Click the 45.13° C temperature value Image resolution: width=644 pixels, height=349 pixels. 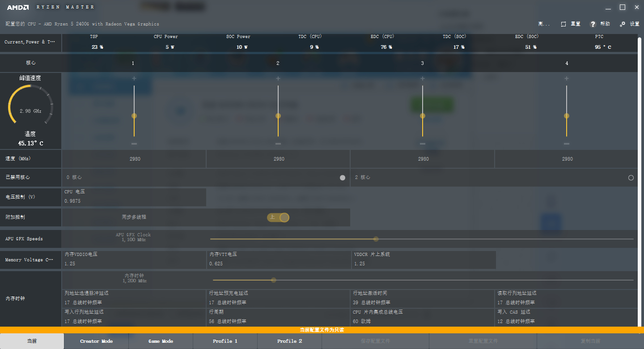(30, 144)
